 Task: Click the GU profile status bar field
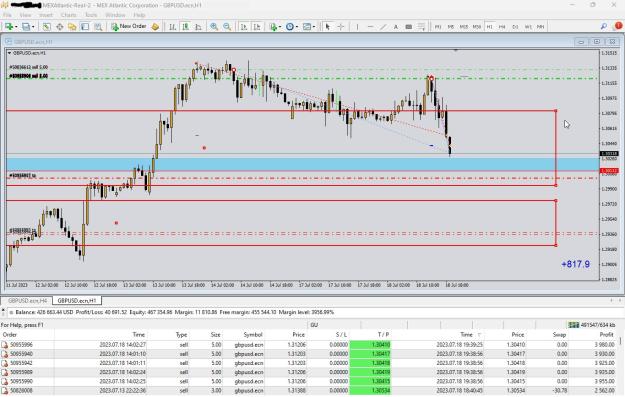pos(335,325)
